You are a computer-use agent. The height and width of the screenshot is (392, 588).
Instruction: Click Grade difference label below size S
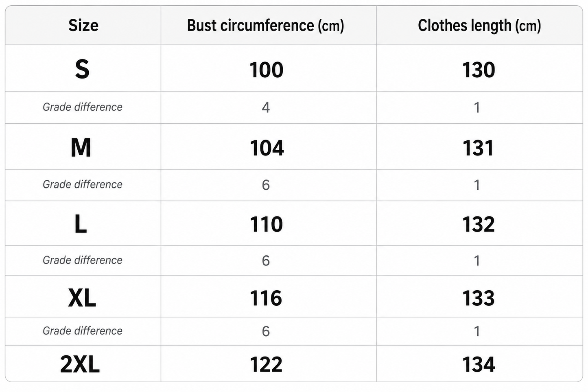(x=83, y=107)
